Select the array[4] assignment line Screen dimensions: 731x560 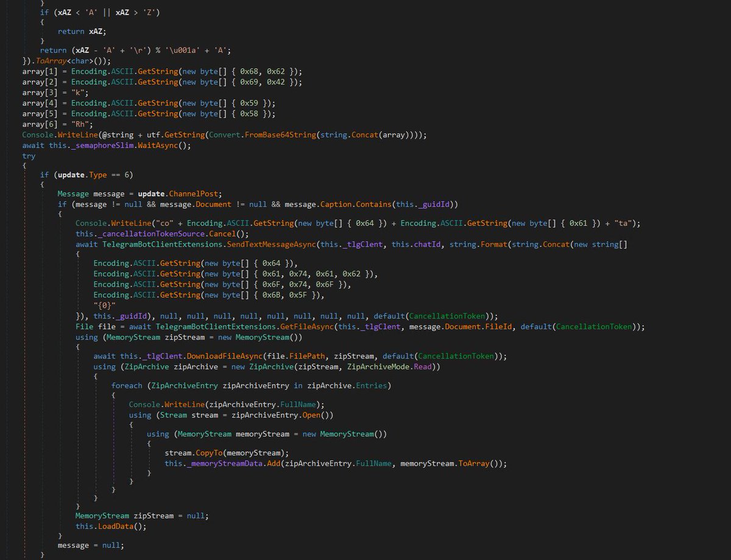[149, 103]
